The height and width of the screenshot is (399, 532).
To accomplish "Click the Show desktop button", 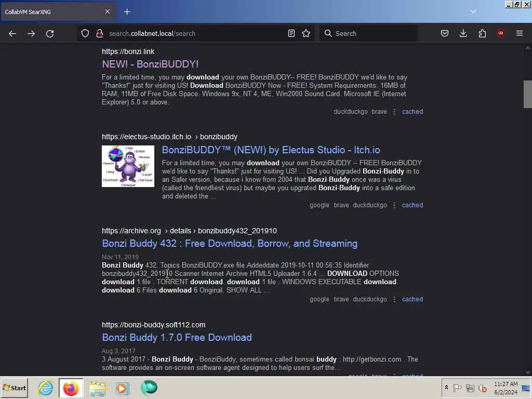I will (526, 388).
